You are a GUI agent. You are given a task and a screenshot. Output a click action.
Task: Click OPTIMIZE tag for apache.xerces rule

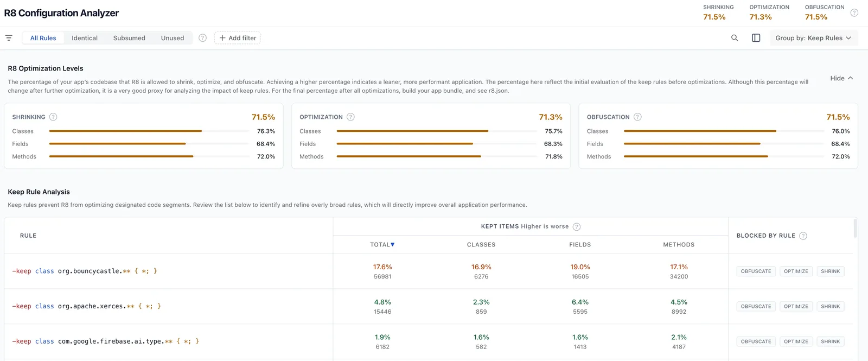[796, 307]
